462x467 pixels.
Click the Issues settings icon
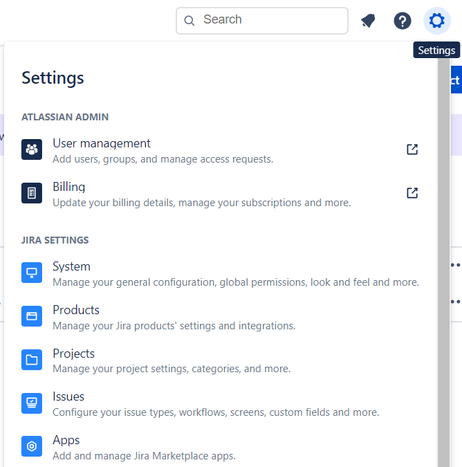click(32, 403)
